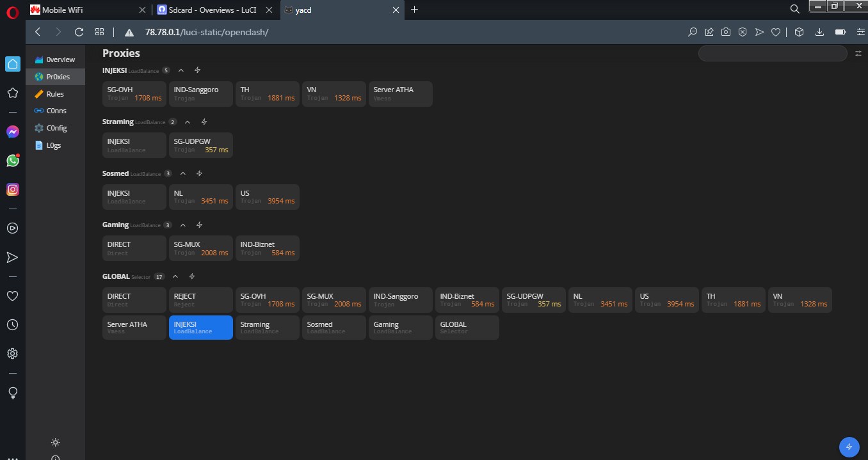Click TH proxy in the INJEKSI group
Viewport: 868px width, 460px height.
pos(268,93)
